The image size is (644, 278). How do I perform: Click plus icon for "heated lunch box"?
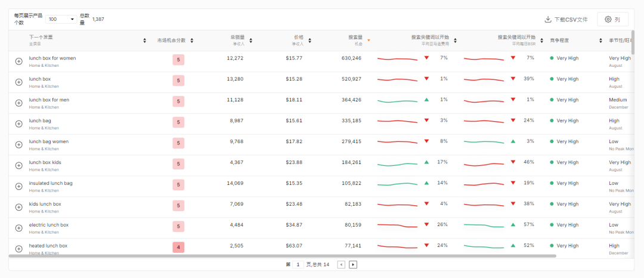tap(18, 248)
